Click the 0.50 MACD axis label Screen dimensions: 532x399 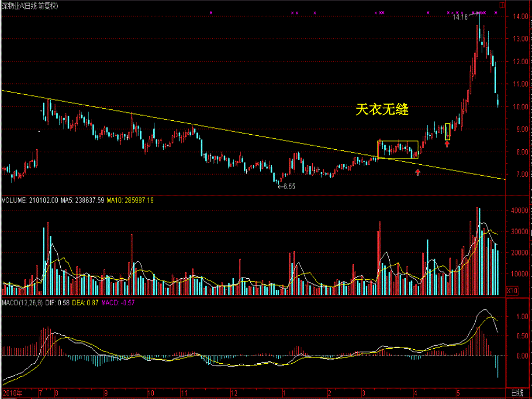tap(522, 336)
